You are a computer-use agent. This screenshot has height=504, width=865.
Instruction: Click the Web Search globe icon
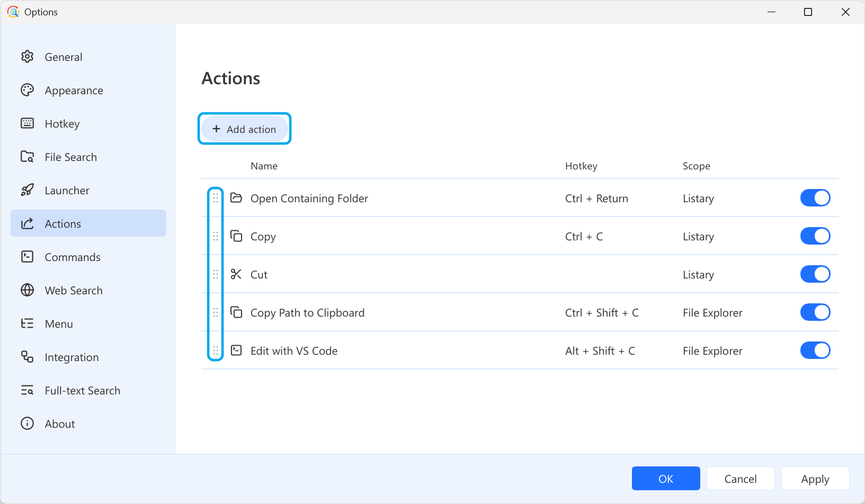click(27, 290)
